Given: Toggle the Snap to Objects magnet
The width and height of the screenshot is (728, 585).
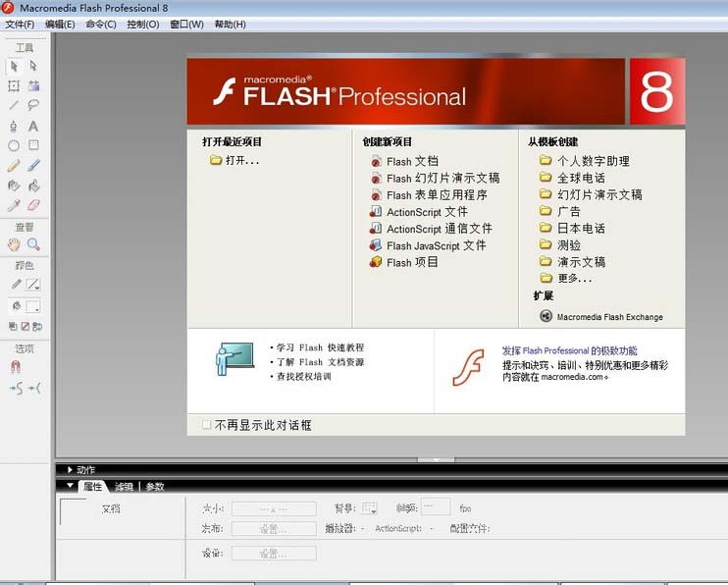Looking at the screenshot, I should [15, 367].
